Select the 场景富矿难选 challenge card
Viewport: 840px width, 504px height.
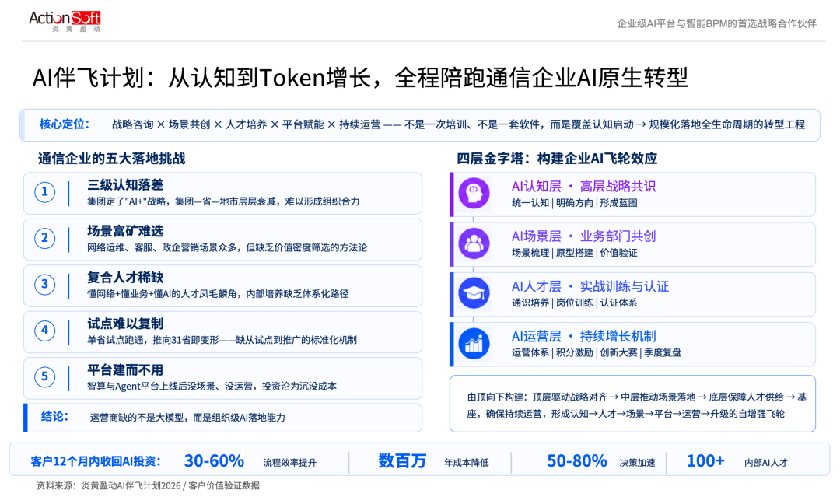click(x=223, y=240)
